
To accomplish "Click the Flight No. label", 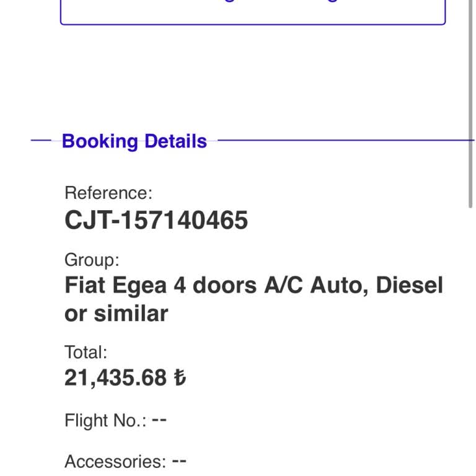I will pyautogui.click(x=105, y=421).
